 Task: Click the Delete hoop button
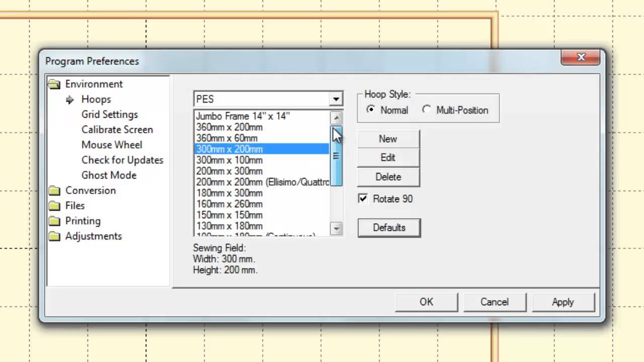(388, 177)
